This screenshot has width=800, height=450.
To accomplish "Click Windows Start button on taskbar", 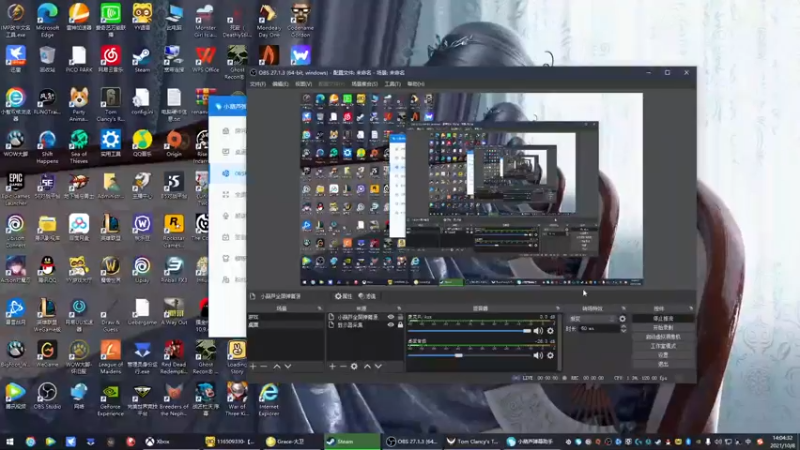I will point(10,441).
